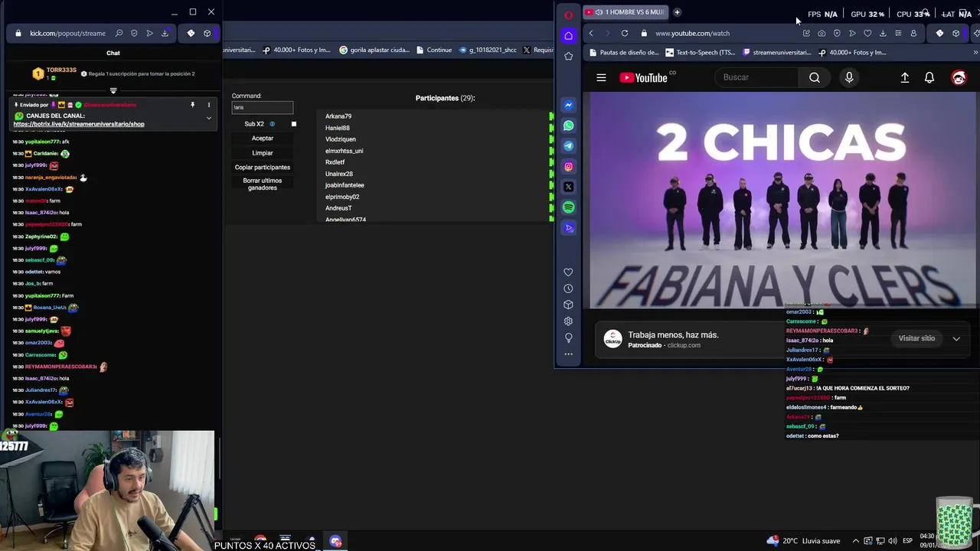Open the YouTube notifications bell
This screenshot has width=980, height=551.
[929, 77]
